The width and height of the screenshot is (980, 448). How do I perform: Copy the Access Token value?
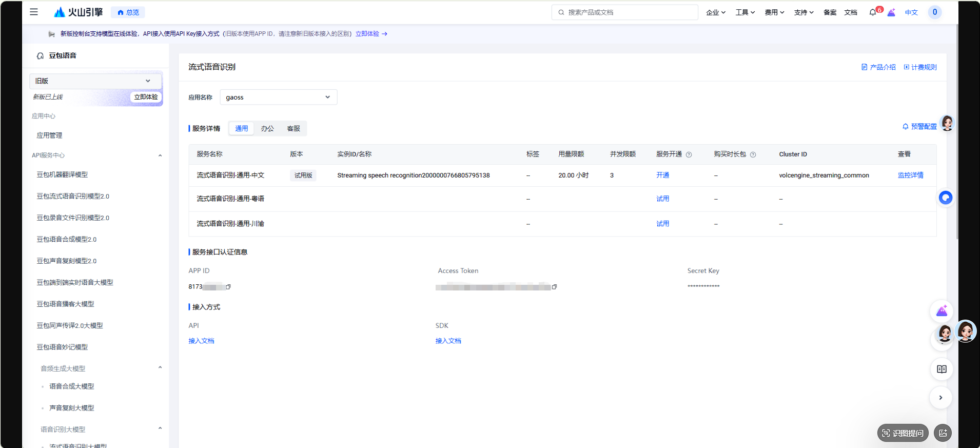click(x=554, y=287)
